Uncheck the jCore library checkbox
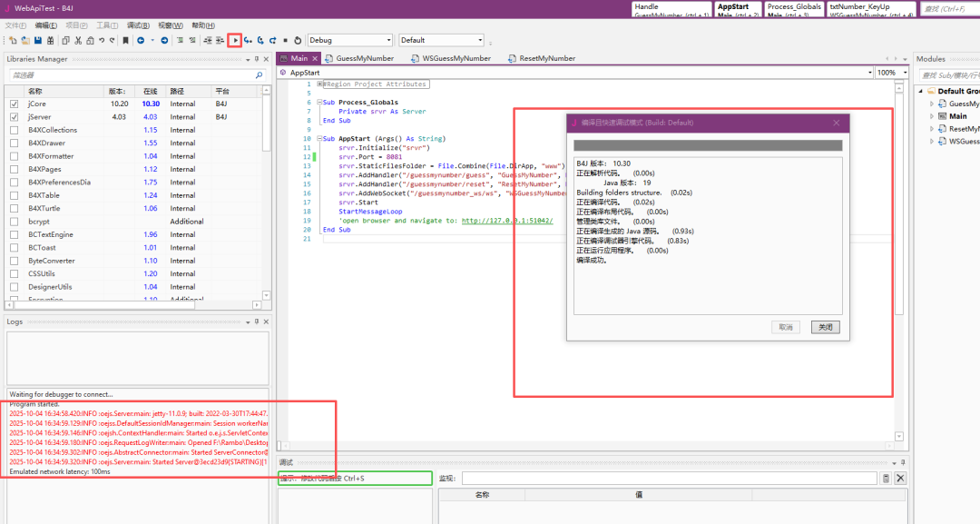 (14, 104)
